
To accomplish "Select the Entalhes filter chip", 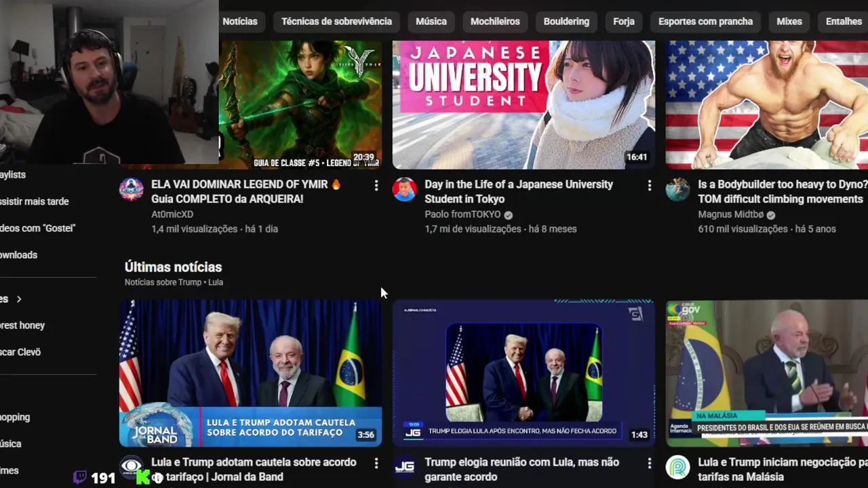I will pos(844,22).
